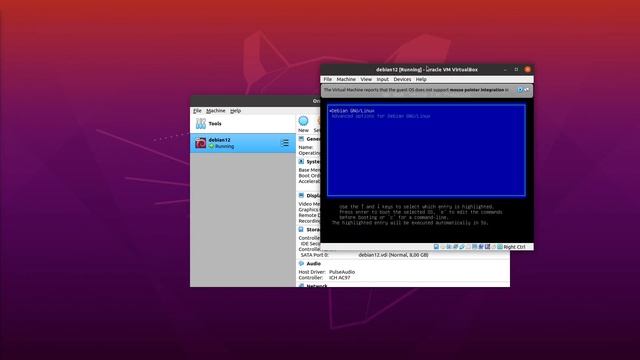Open Input menu in debian12 VM window

pos(382,79)
